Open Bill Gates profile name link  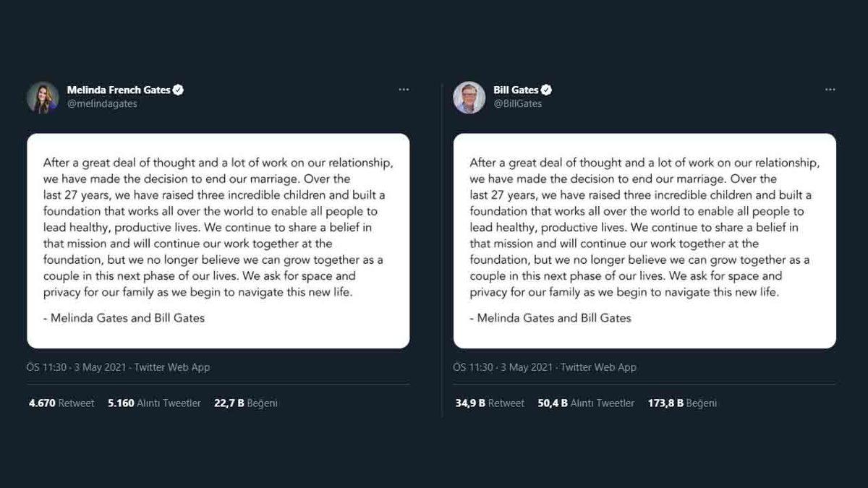[x=516, y=90]
